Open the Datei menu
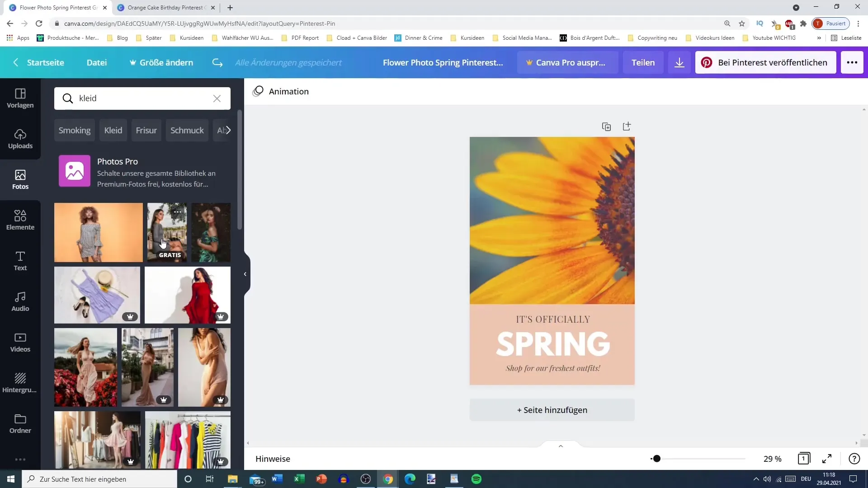The width and height of the screenshot is (868, 488). (97, 62)
